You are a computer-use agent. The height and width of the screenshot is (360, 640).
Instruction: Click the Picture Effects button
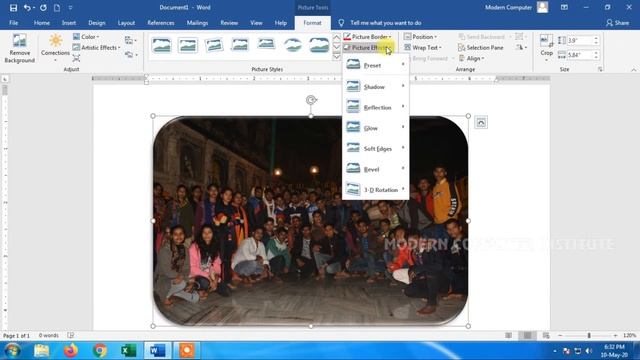[367, 48]
